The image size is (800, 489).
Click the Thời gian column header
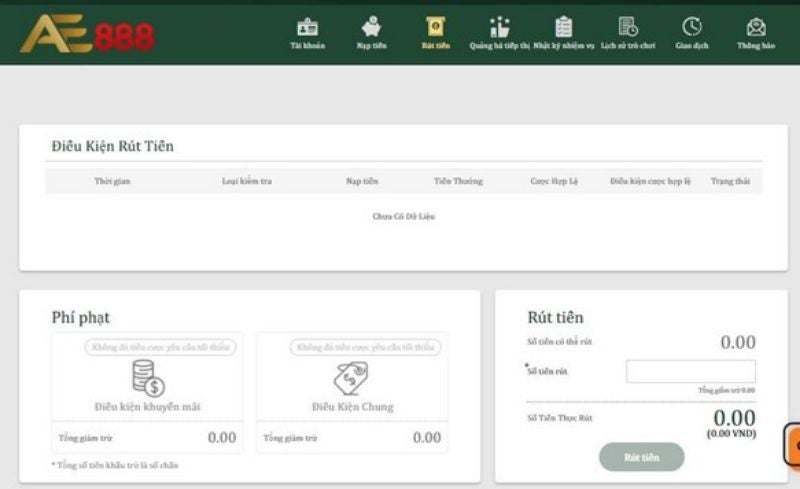pos(112,181)
